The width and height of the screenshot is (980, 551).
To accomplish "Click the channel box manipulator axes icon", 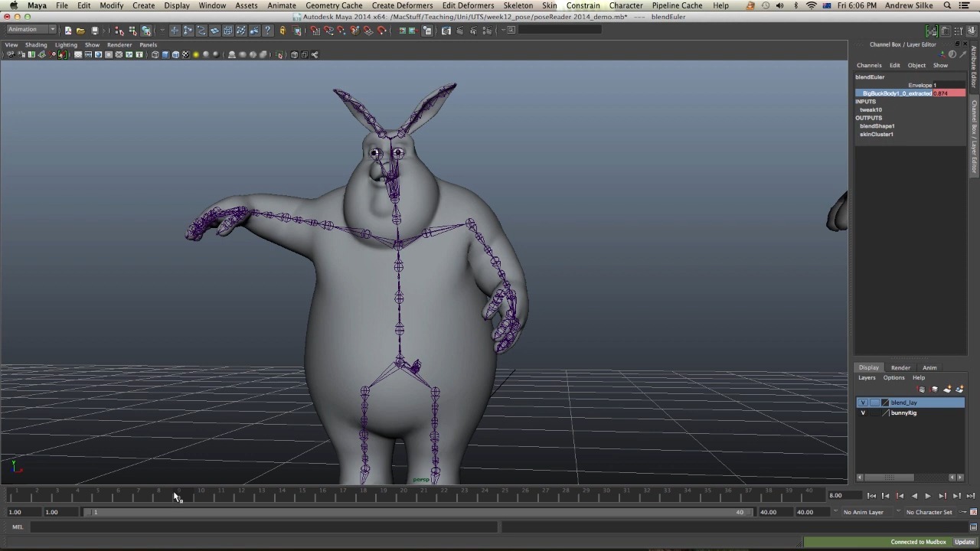I will [942, 54].
